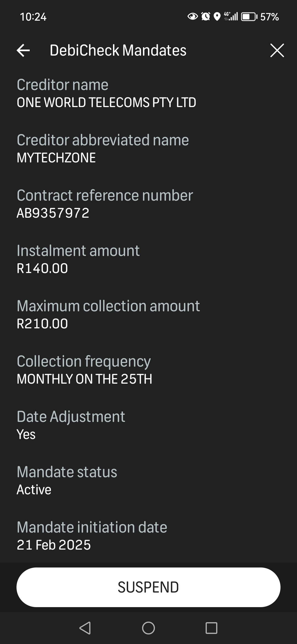Tap Android home circle button

pyautogui.click(x=148, y=628)
